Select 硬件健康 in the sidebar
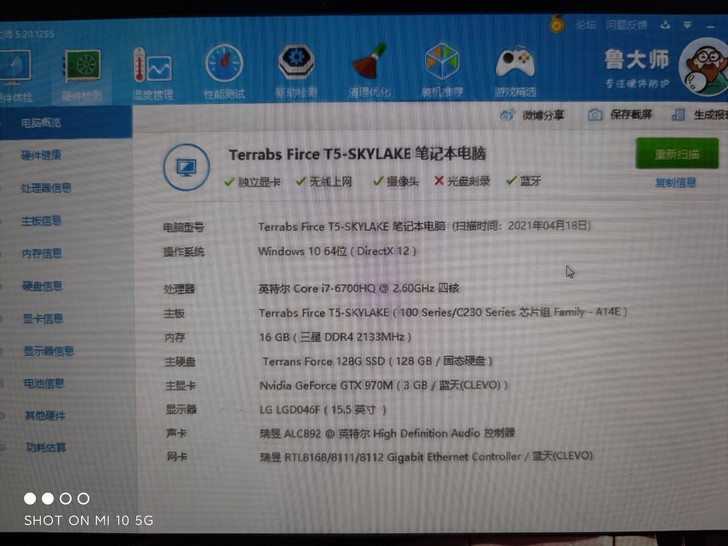 (x=41, y=155)
